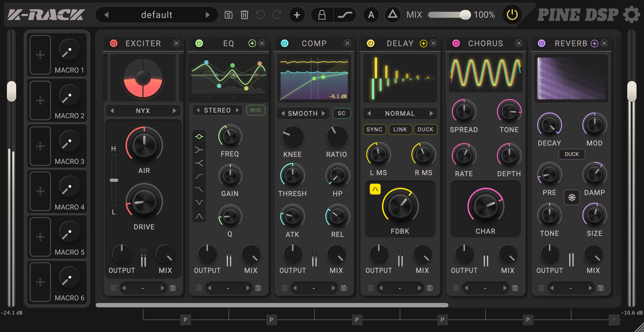
Task: Switch to the previous compressor mode before SMOOTH
Action: (283, 113)
